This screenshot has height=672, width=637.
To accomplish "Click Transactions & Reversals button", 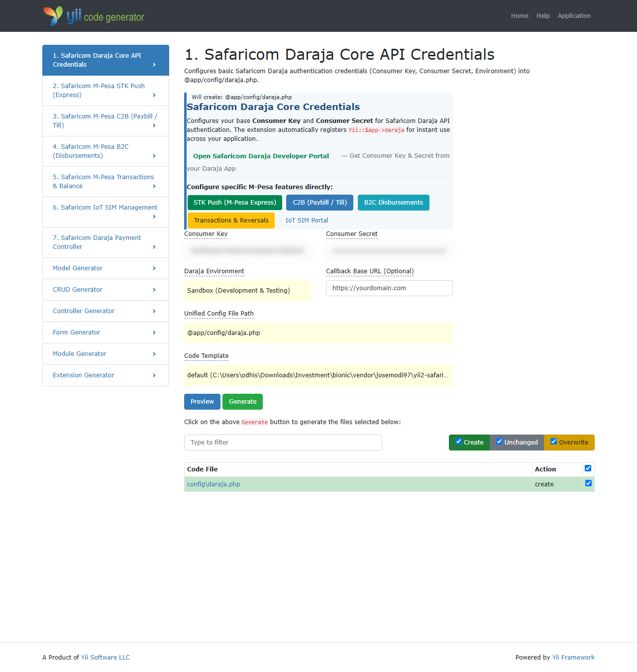I will click(231, 221).
